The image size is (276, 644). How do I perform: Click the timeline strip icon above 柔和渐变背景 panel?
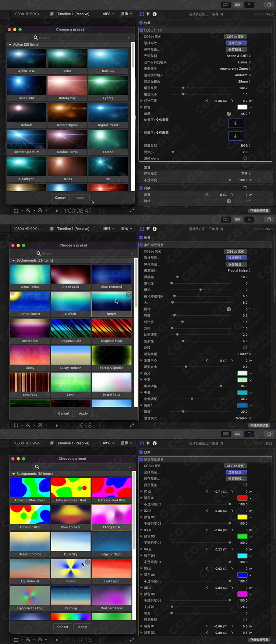click(238, 219)
